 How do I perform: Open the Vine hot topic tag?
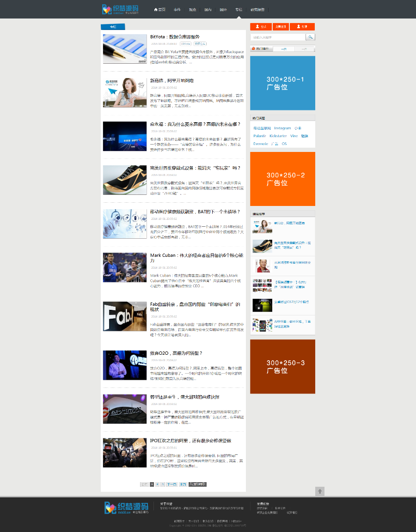coord(294,136)
